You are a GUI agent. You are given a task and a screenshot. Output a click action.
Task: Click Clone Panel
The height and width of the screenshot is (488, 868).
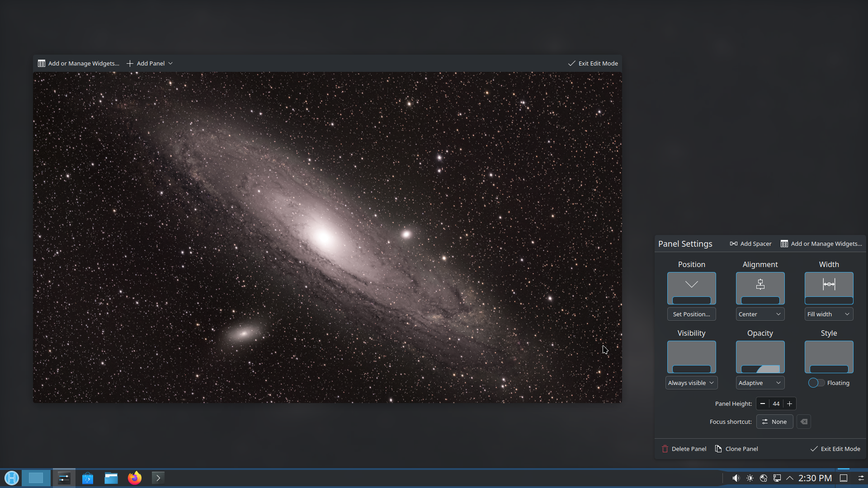(x=736, y=449)
